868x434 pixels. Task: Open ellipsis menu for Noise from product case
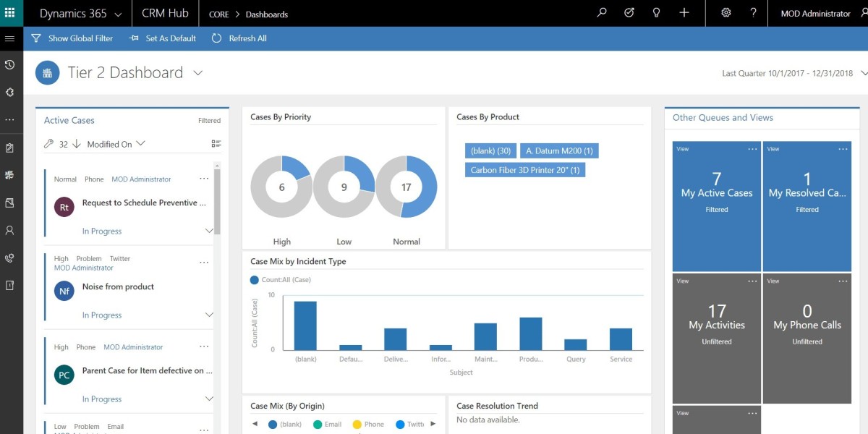click(x=204, y=263)
